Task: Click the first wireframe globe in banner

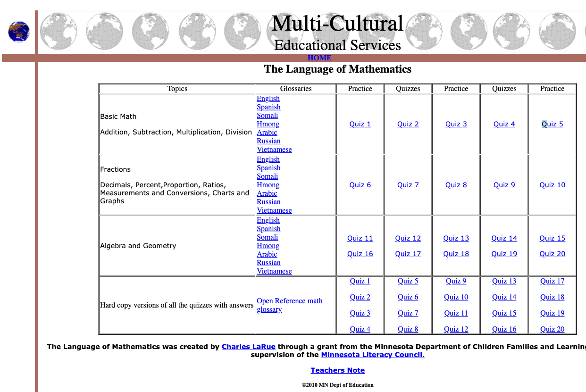Action: click(58, 31)
